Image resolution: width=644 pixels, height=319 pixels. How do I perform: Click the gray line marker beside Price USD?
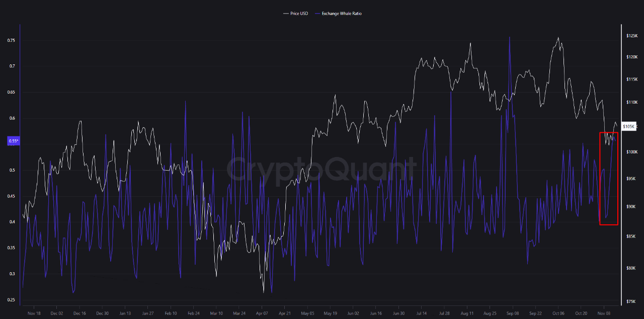(285, 14)
